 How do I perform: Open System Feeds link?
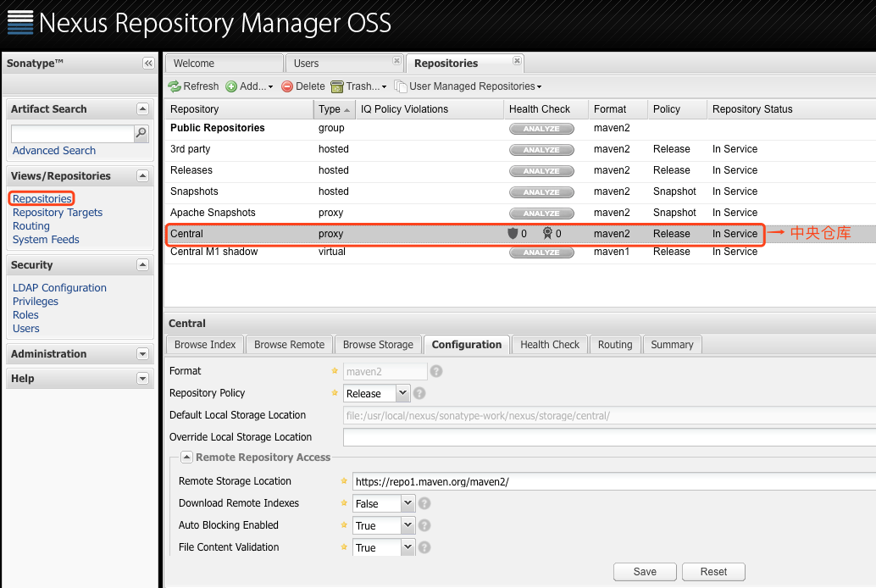click(x=46, y=239)
